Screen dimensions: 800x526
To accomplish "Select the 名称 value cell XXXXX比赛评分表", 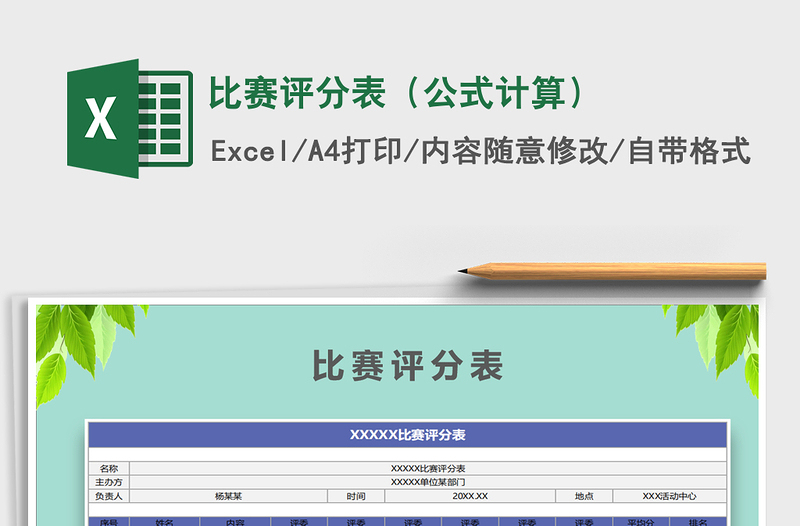I will tap(428, 468).
